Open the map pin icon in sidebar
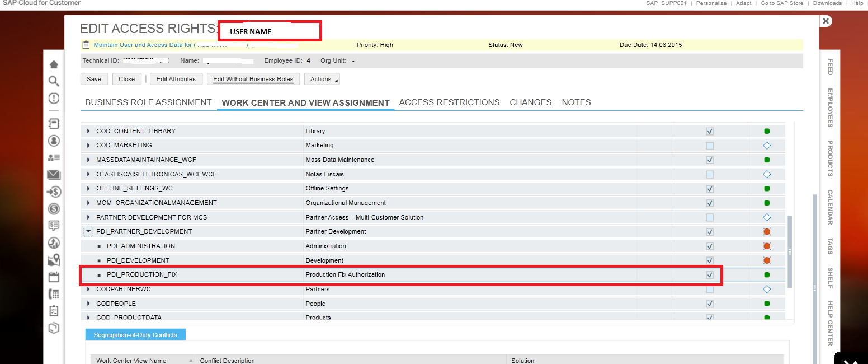The width and height of the screenshot is (868, 364). tap(54, 260)
